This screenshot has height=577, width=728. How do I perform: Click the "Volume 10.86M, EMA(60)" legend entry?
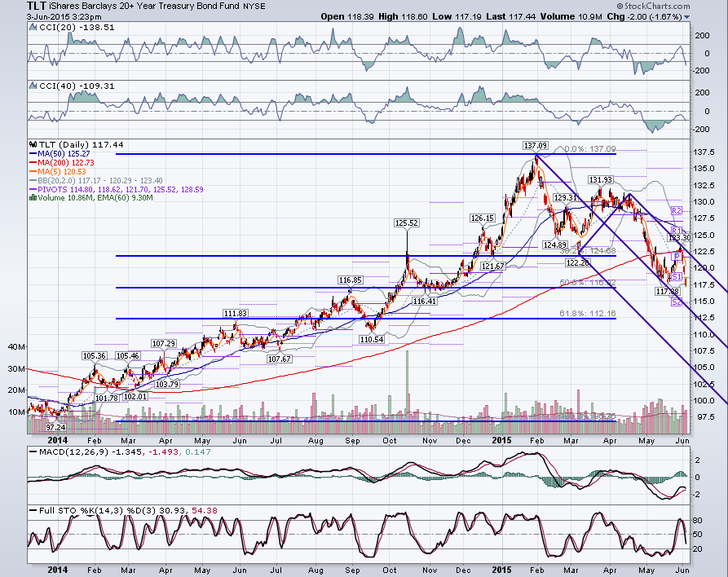pyautogui.click(x=91, y=198)
